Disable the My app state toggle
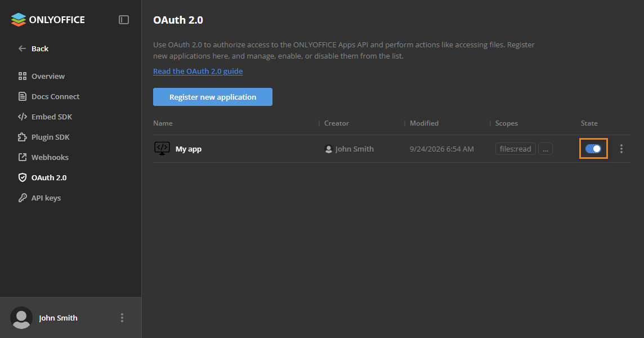The image size is (644, 338). pos(593,149)
